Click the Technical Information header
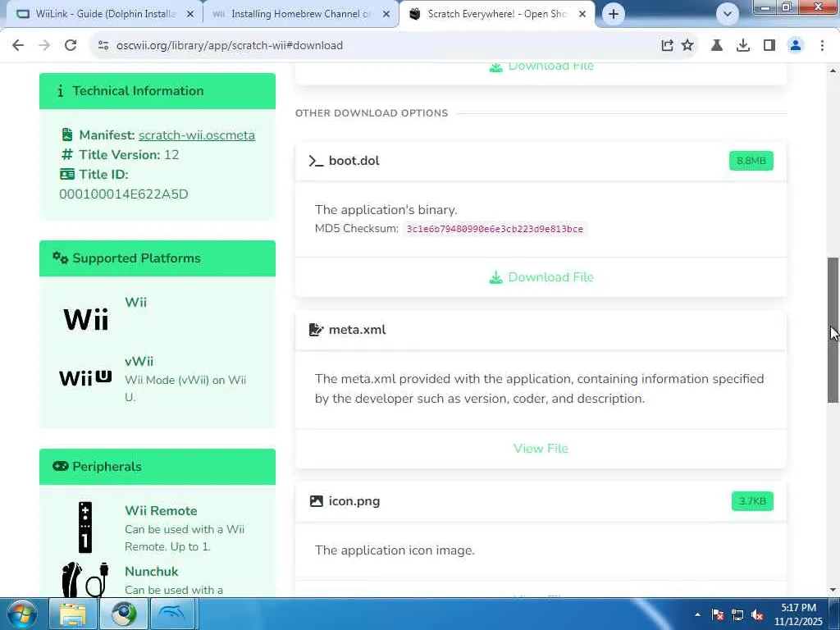The image size is (840, 630). [157, 90]
